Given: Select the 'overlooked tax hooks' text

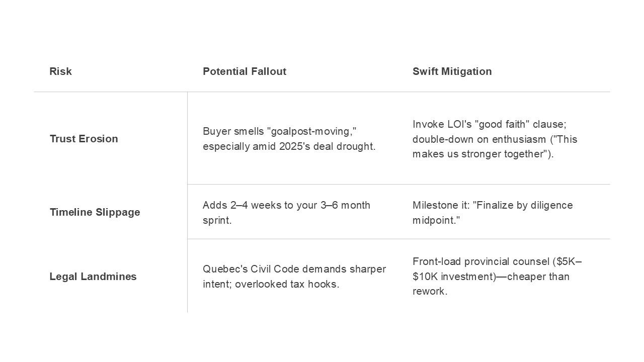Looking at the screenshot, I should pos(287,284).
